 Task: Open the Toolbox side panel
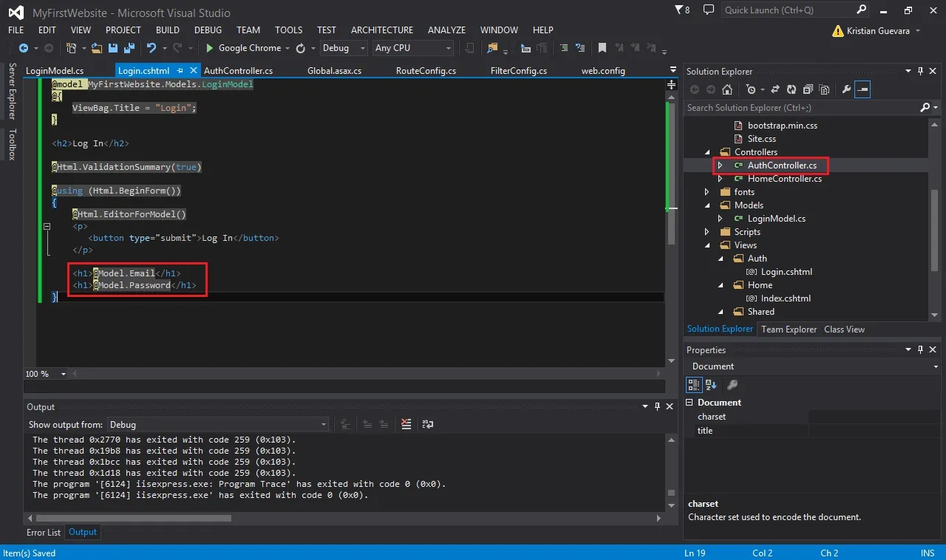[x=12, y=144]
